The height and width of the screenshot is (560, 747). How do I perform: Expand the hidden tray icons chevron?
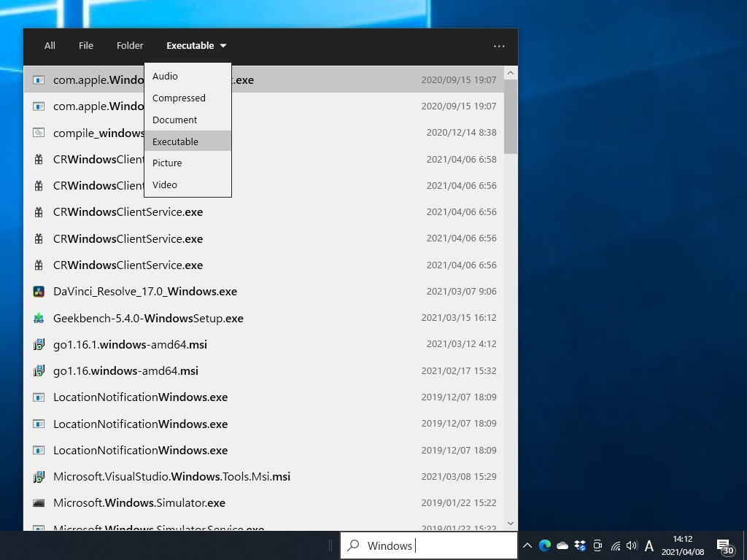(x=527, y=545)
